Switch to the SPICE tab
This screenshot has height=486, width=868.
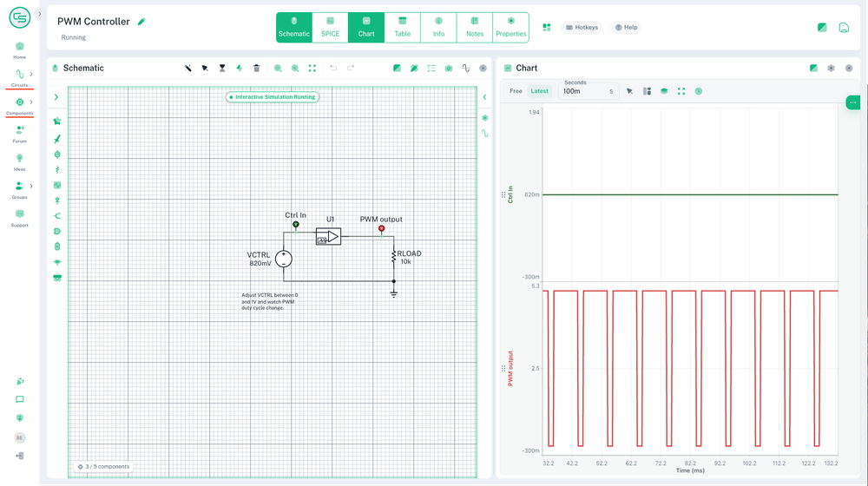tap(330, 27)
